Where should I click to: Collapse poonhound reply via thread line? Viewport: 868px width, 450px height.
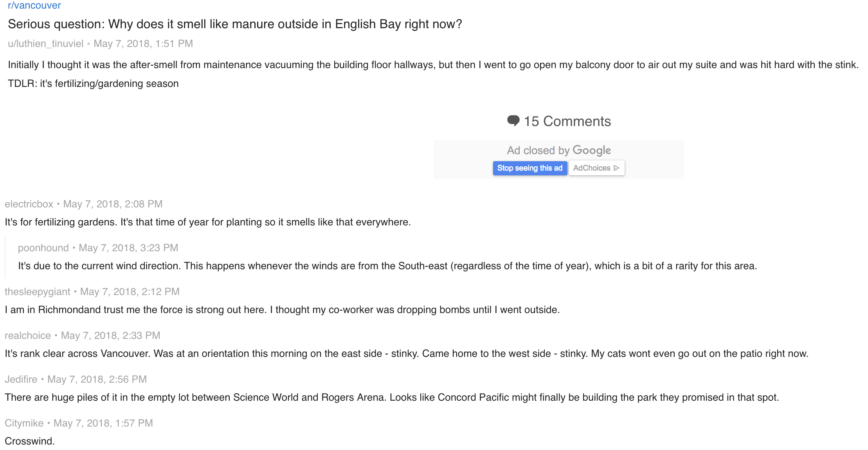pos(5,257)
